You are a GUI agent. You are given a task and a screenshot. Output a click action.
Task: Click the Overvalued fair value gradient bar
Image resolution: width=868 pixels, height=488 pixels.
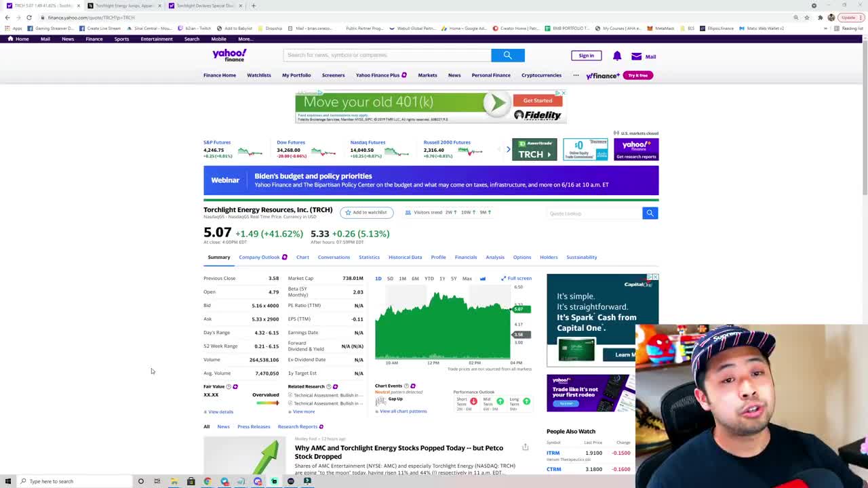click(267, 403)
